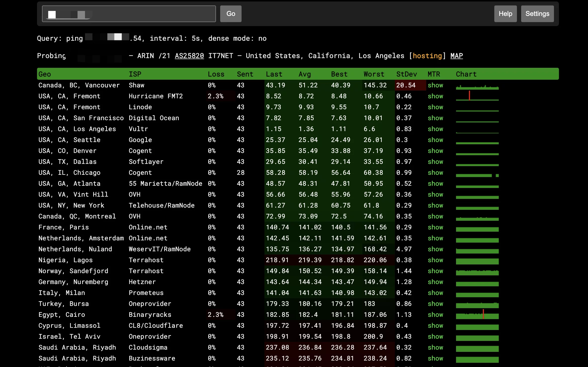Click the Vancouver Shaw latency chart

point(477,87)
